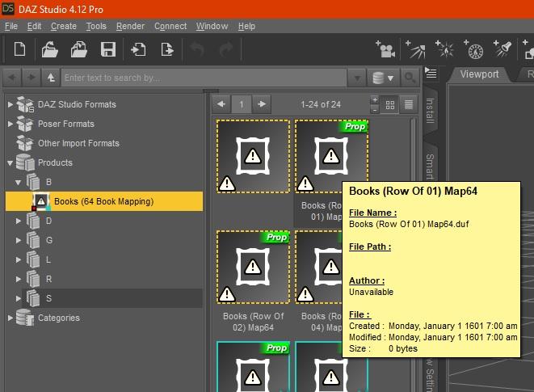Expand Poser Formats tree node
The width and height of the screenshot is (534, 392).
click(x=11, y=124)
